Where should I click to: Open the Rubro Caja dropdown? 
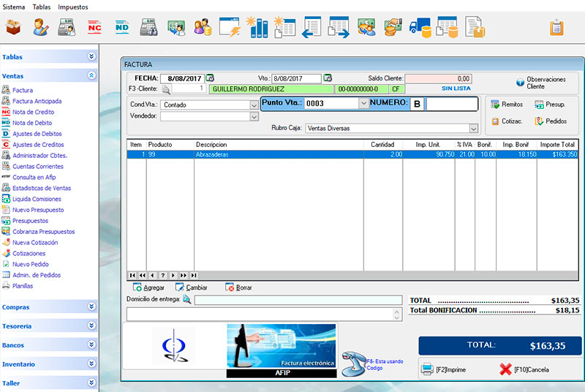(473, 128)
